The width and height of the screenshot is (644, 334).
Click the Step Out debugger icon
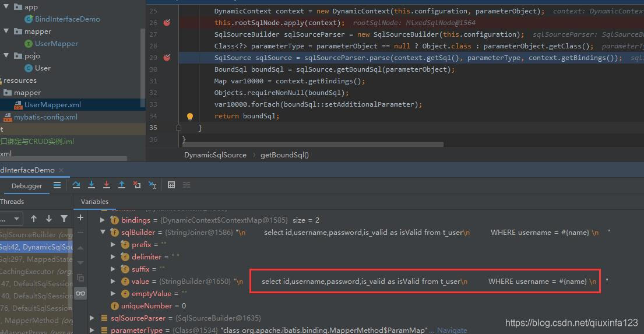click(122, 185)
